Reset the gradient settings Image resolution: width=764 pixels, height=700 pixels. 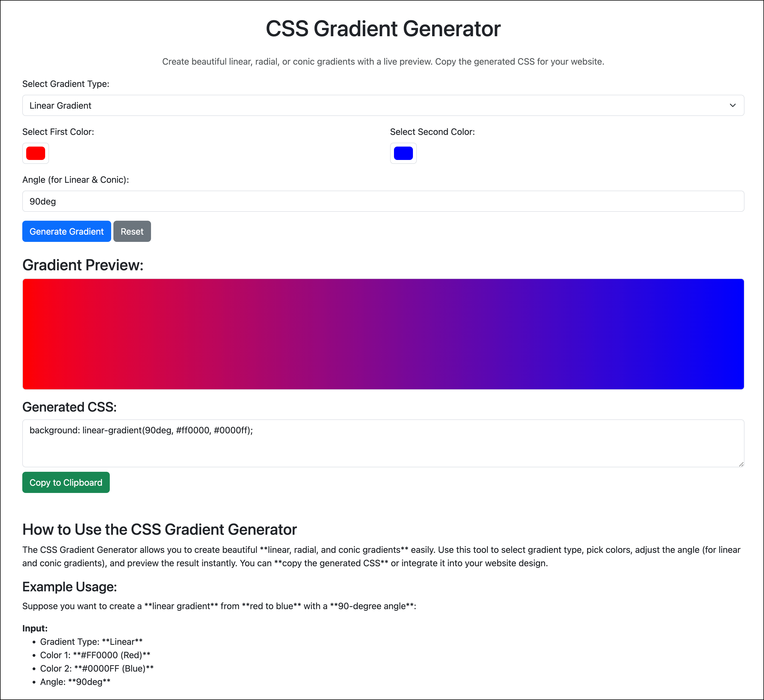pos(132,231)
